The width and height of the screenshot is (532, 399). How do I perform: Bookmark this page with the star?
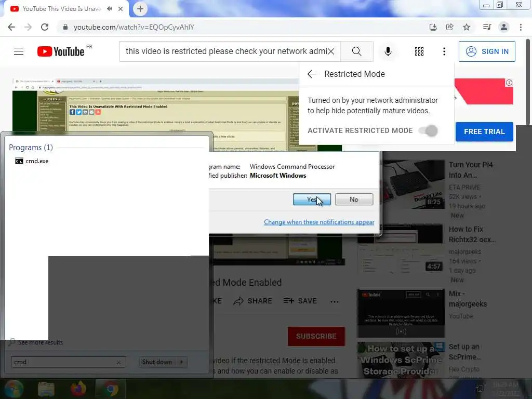[467, 27]
